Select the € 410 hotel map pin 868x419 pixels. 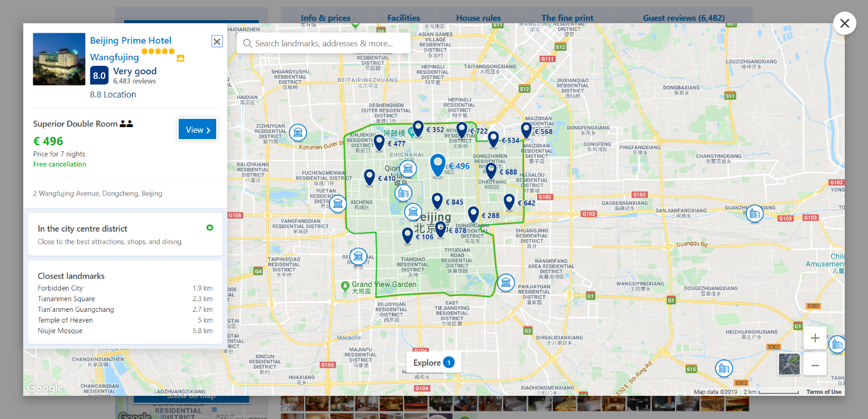(x=369, y=178)
